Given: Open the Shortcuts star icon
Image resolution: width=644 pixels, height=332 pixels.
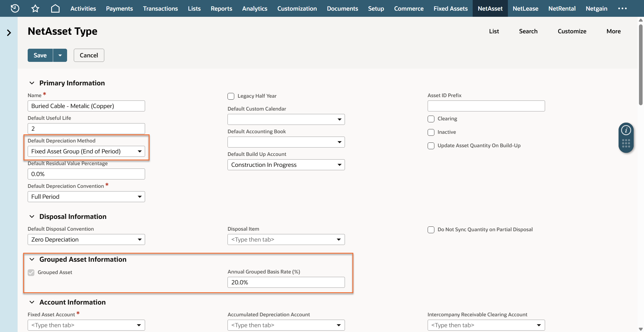Looking at the screenshot, I should [35, 8].
